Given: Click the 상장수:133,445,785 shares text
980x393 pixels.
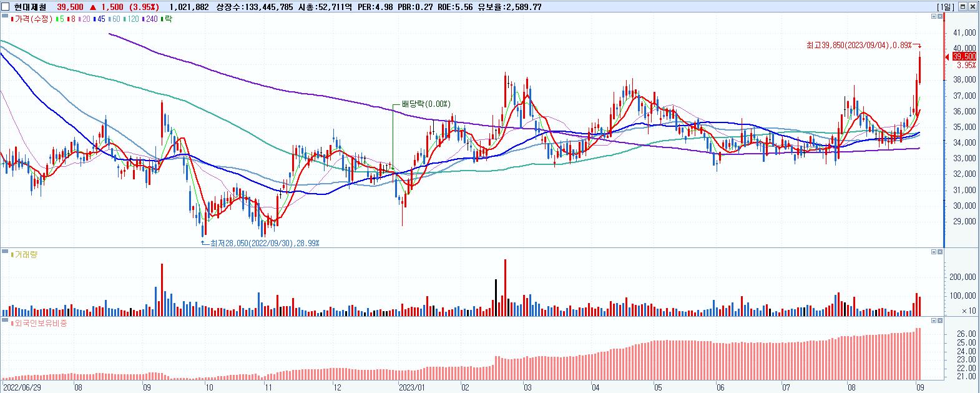Looking at the screenshot, I should pyautogui.click(x=254, y=7).
